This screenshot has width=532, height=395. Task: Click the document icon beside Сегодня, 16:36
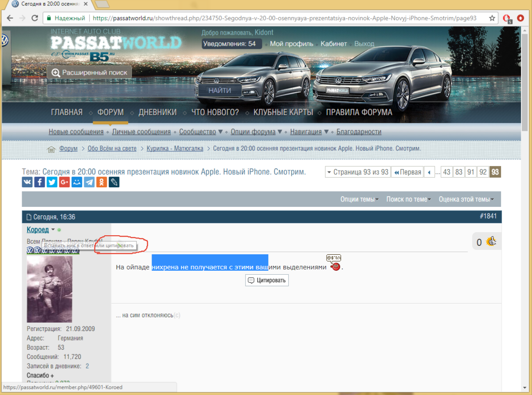pos(29,217)
